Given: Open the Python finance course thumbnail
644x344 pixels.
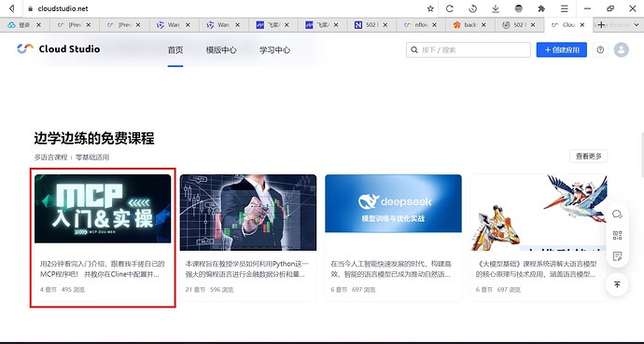Looking at the screenshot, I should 248,213.
